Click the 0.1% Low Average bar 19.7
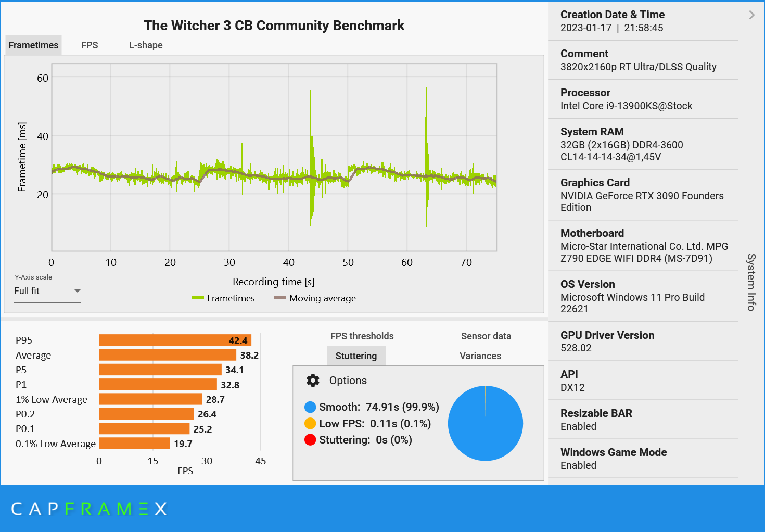The height and width of the screenshot is (532, 765). click(135, 444)
